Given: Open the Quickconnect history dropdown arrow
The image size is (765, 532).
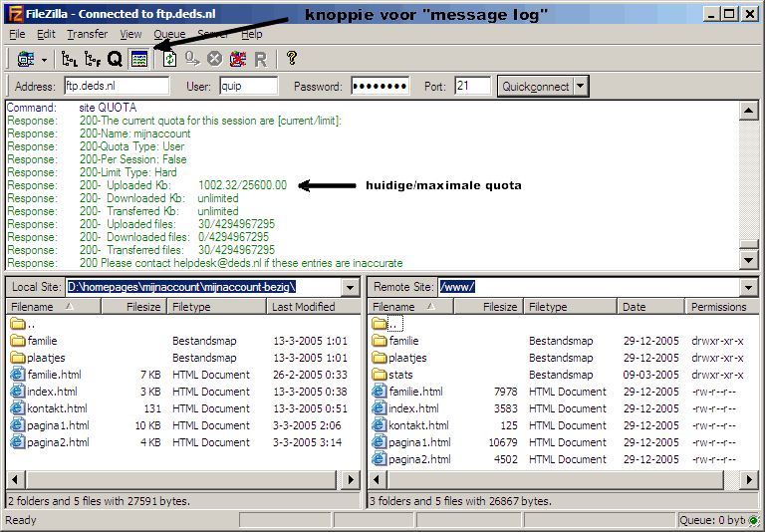Looking at the screenshot, I should coord(581,87).
